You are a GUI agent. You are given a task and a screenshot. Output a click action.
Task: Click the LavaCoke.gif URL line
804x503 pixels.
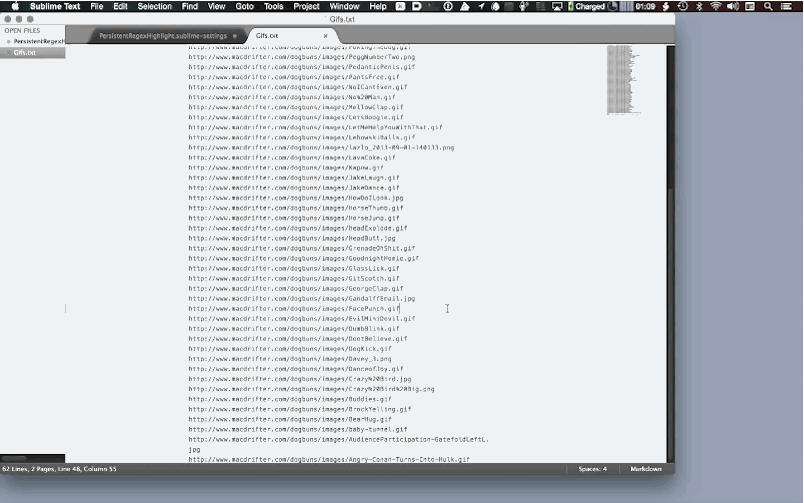click(x=292, y=157)
